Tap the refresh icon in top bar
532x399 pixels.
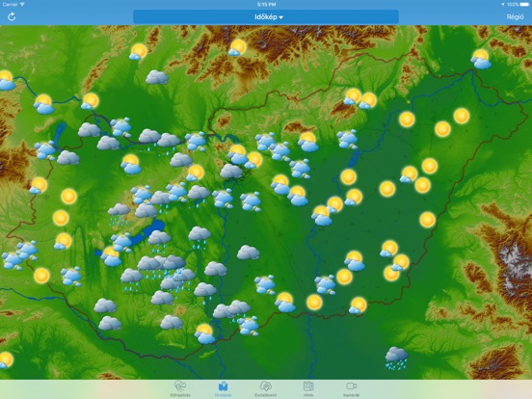point(12,16)
